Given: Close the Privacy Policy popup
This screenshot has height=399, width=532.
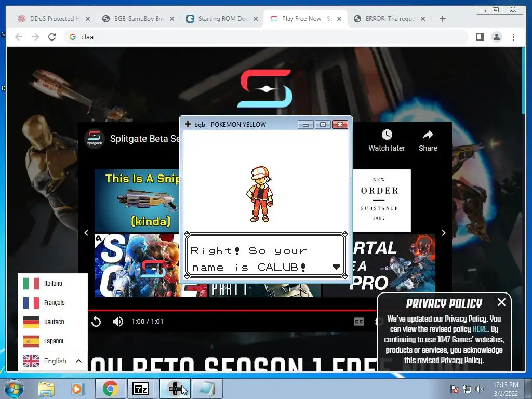Looking at the screenshot, I should coord(501,302).
